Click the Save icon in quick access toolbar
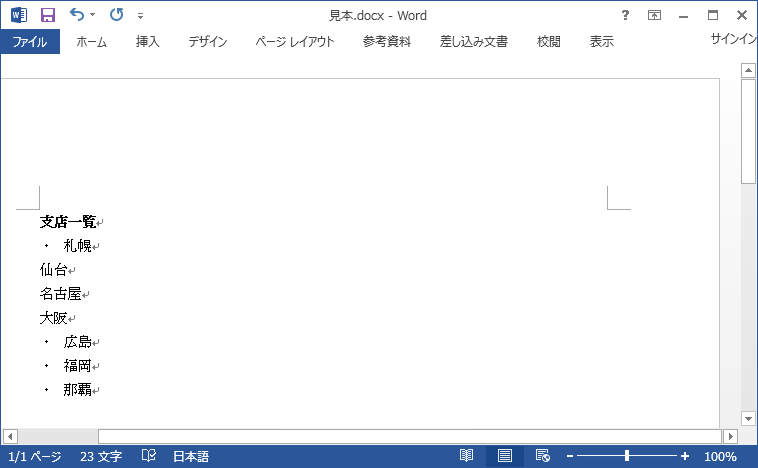This screenshot has width=758, height=468. tap(48, 15)
